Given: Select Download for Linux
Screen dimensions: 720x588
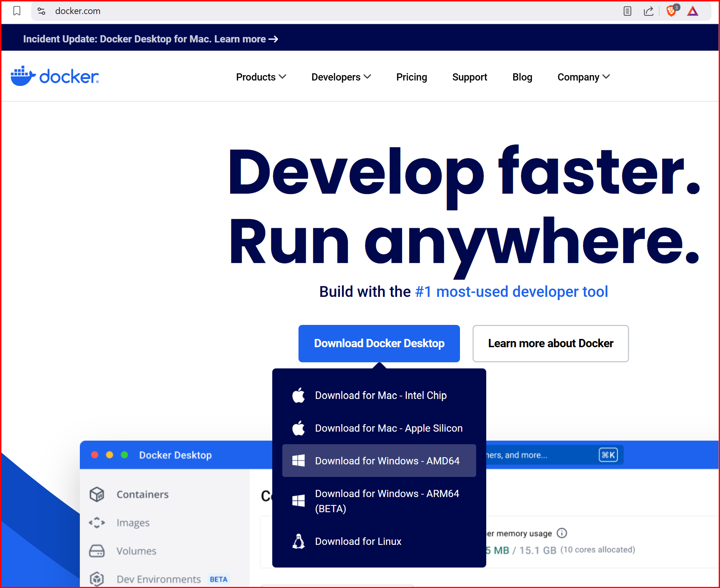Looking at the screenshot, I should [x=379, y=541].
